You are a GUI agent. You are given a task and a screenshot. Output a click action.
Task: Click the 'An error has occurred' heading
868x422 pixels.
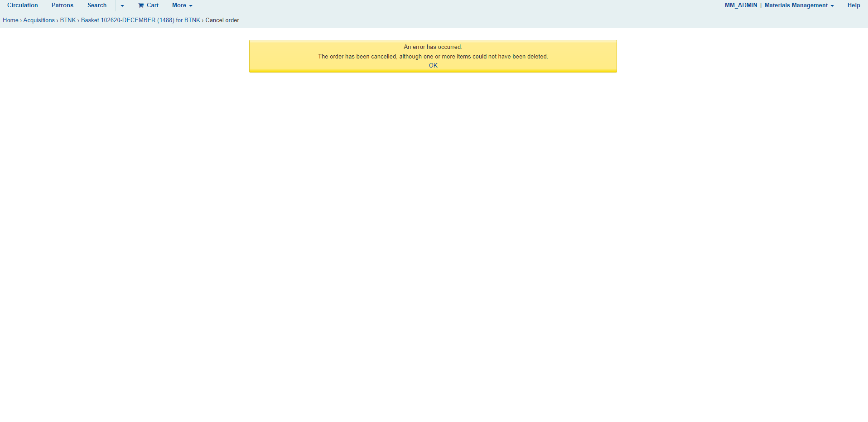pos(433,47)
